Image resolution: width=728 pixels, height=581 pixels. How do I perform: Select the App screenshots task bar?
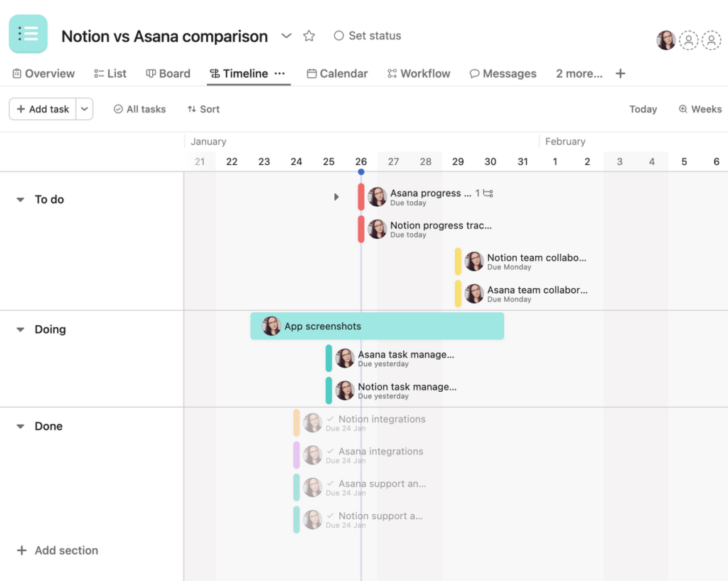click(377, 326)
